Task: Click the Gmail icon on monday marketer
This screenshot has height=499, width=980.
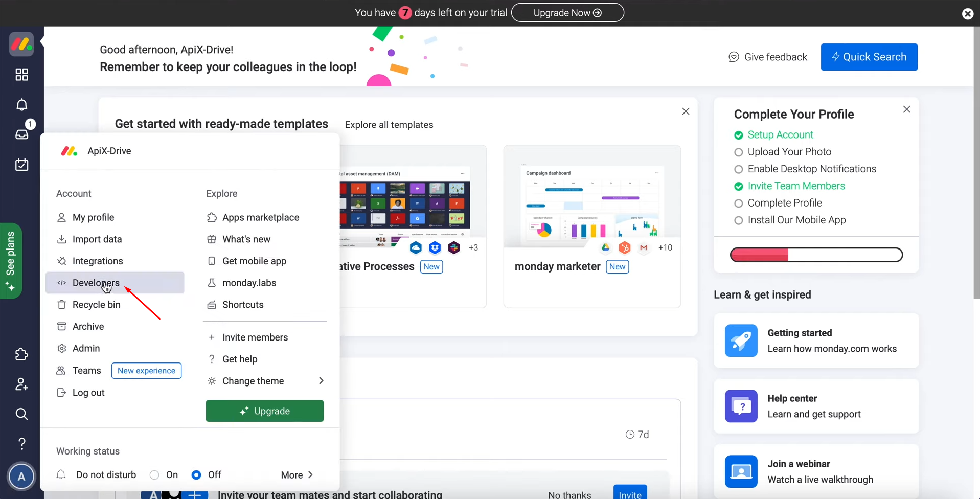Action: click(x=644, y=247)
